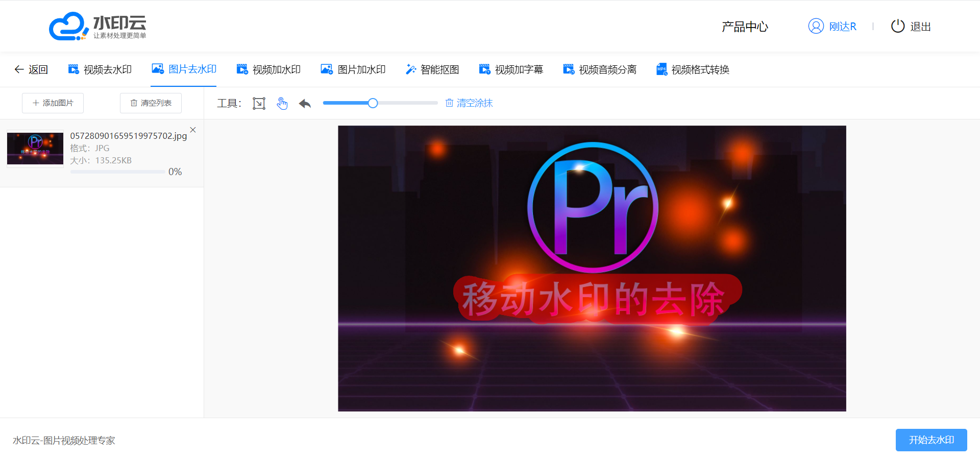The image size is (980, 461).
Task: Click the 视频加字幕 tab icon
Action: (484, 69)
